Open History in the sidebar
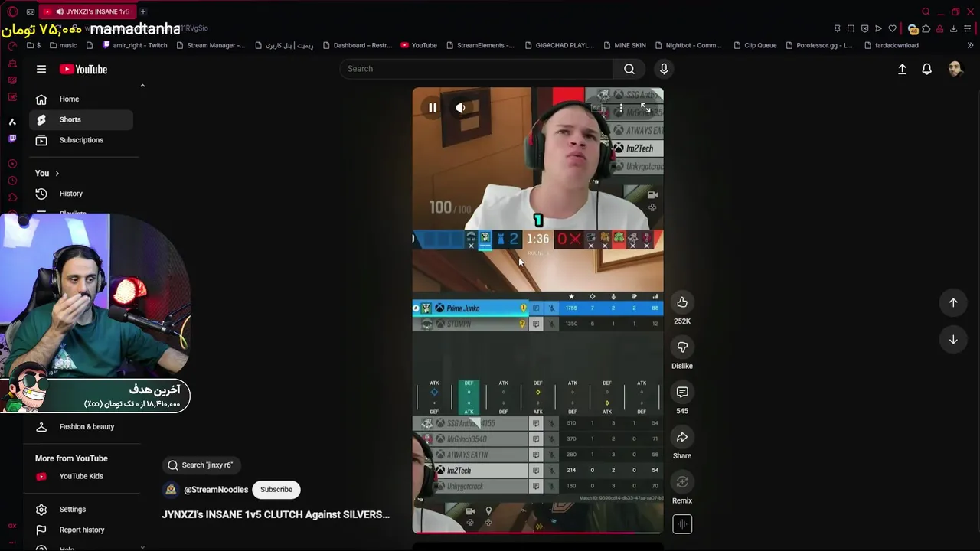The image size is (980, 551). (80, 194)
